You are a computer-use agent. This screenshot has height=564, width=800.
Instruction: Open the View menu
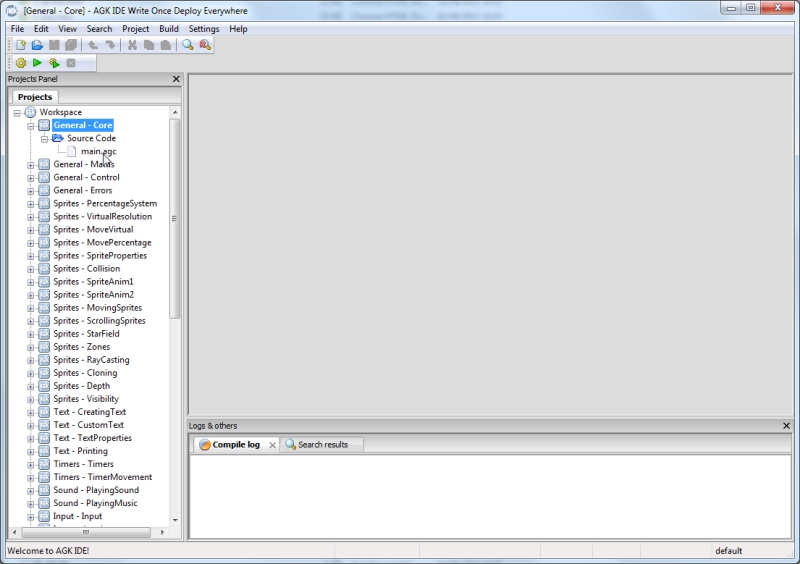[67, 29]
